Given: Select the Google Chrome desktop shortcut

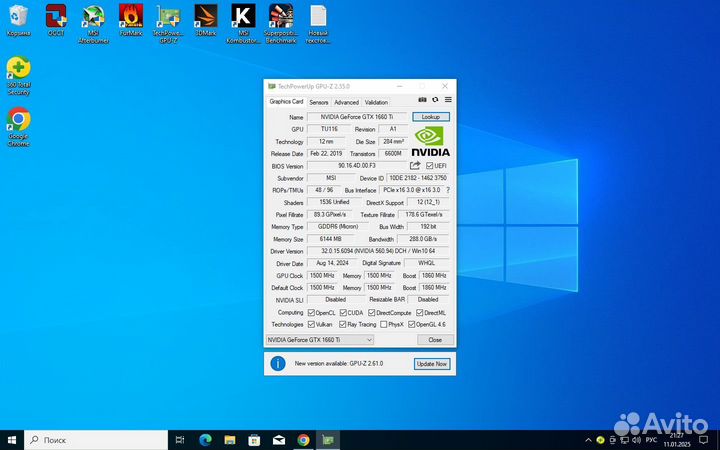Looking at the screenshot, I should click(18, 127).
